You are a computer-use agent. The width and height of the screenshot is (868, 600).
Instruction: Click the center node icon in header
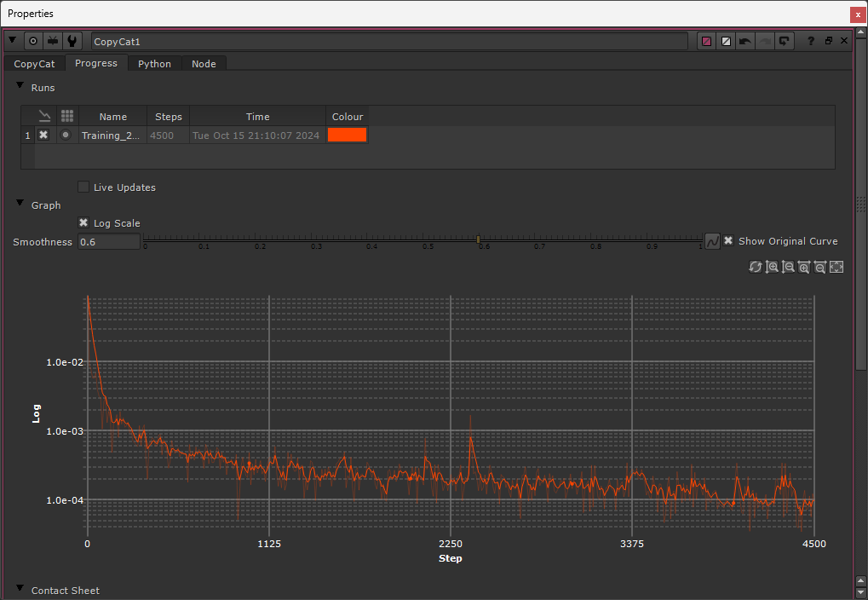pyautogui.click(x=33, y=41)
